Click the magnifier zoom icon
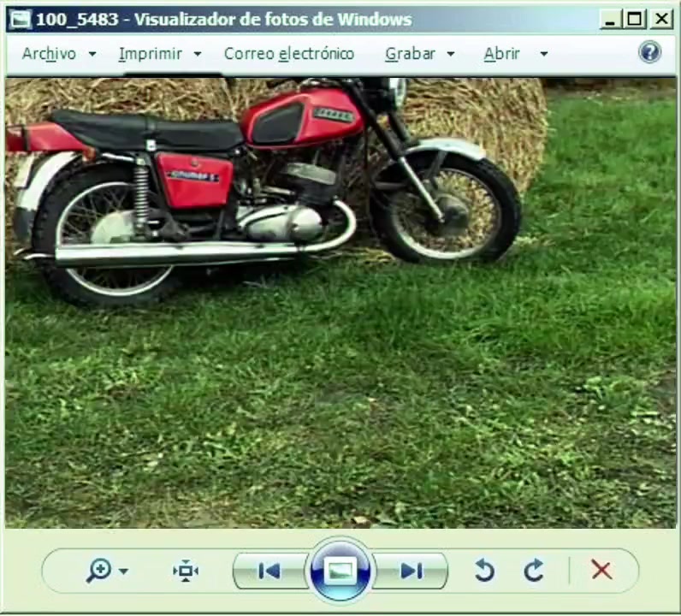The height and width of the screenshot is (616, 681). [x=99, y=571]
